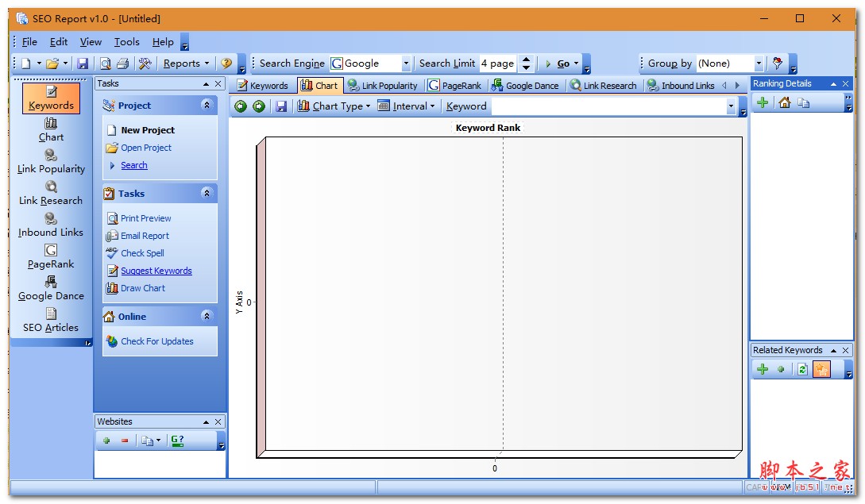The height and width of the screenshot is (504, 865).
Task: Click the Search link in Project
Action: click(134, 165)
